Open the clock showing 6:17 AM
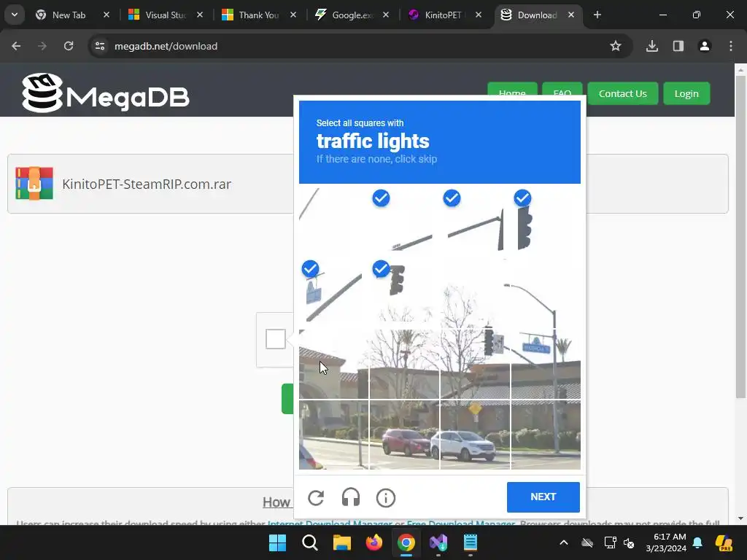This screenshot has width=747, height=560. (x=666, y=542)
